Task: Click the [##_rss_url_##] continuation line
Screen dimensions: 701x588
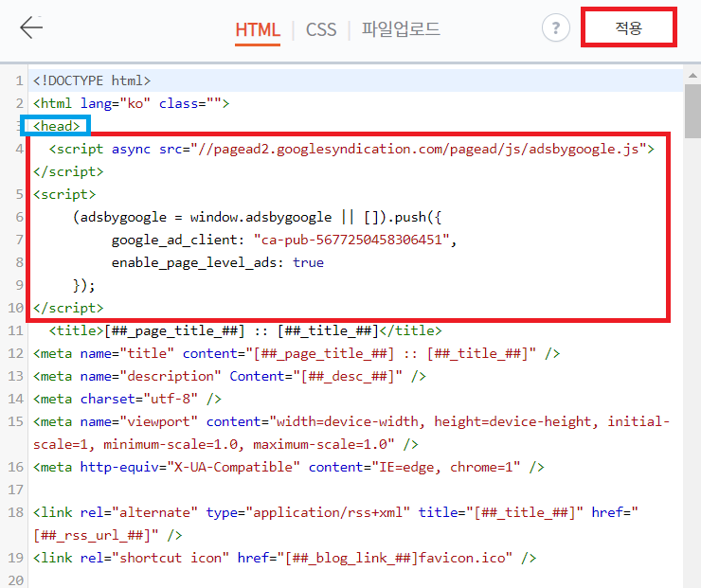Action: click(107, 535)
